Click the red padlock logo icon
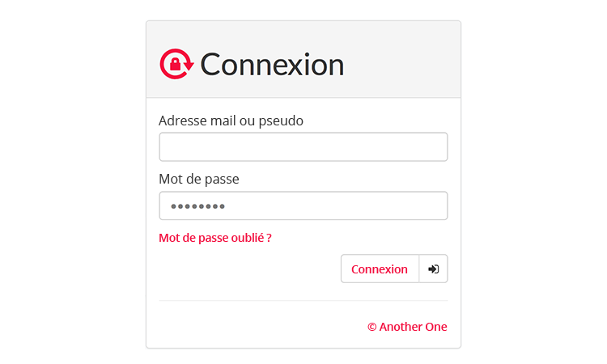 pyautogui.click(x=176, y=64)
